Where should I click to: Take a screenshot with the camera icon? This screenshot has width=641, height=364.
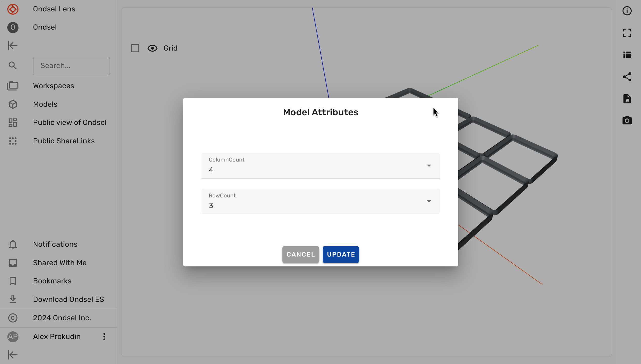627,121
